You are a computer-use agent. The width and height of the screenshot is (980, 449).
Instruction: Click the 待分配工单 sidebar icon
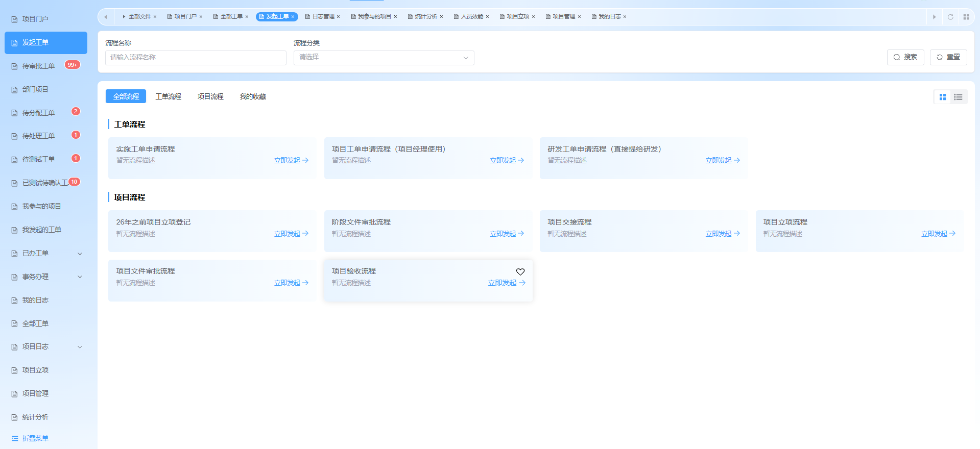14,113
